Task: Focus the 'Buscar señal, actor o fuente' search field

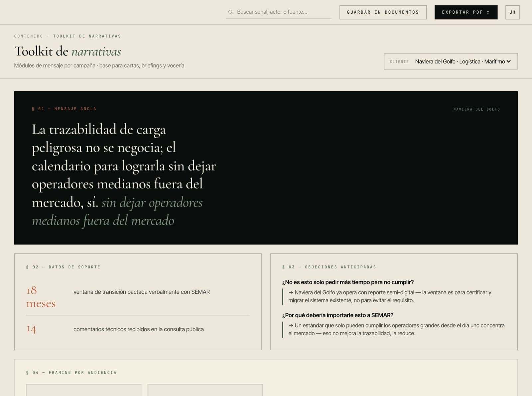Action: (x=279, y=12)
